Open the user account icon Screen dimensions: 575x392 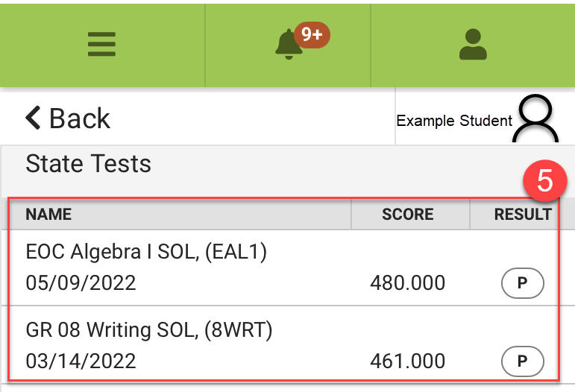(x=473, y=44)
